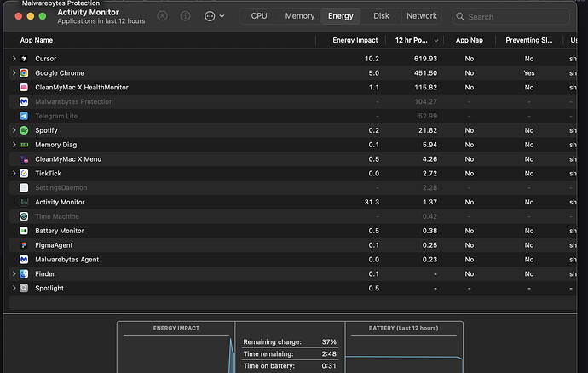This screenshot has width=588, height=373.
Task: Expand the Google Chrome process group
Action: pos(14,72)
